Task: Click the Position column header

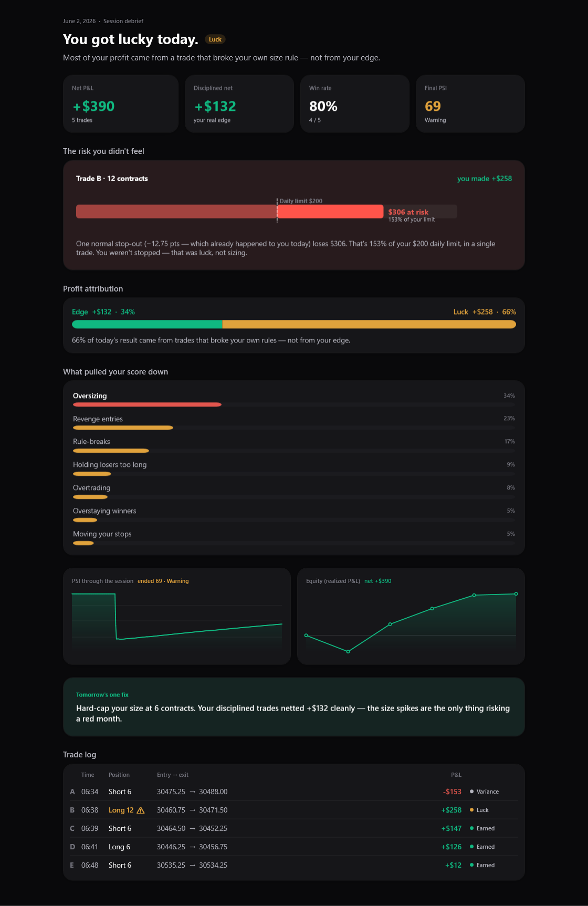Action: [x=119, y=775]
